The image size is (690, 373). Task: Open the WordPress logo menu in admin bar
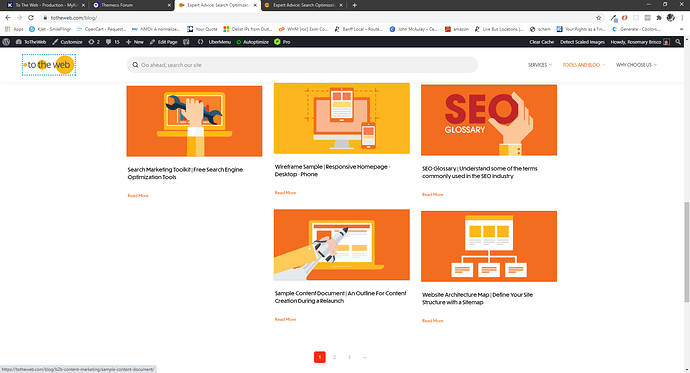point(6,42)
